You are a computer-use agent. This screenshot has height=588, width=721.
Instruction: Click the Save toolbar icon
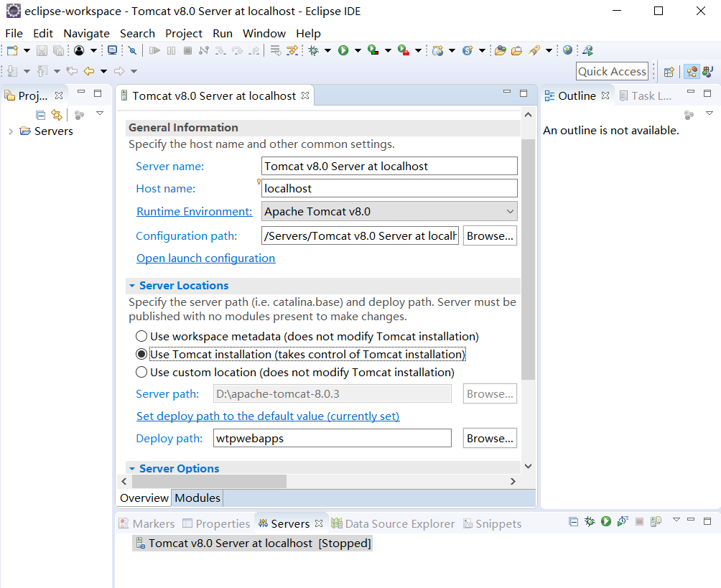coord(42,50)
